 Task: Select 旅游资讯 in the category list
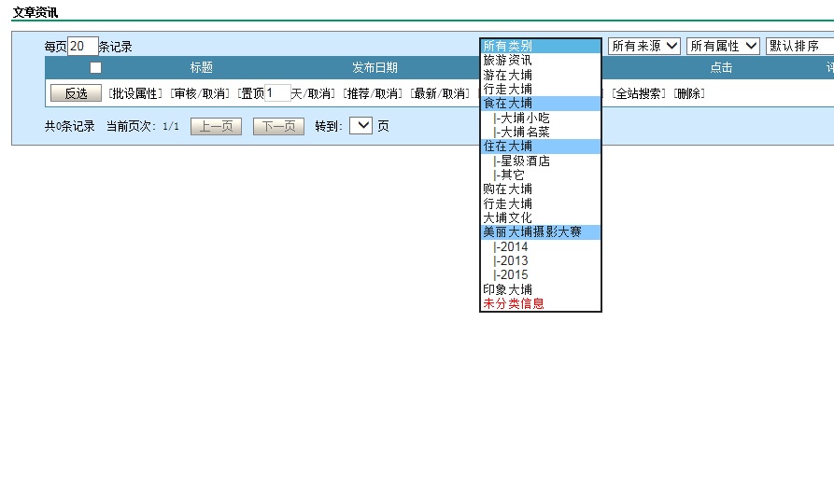[x=508, y=60]
